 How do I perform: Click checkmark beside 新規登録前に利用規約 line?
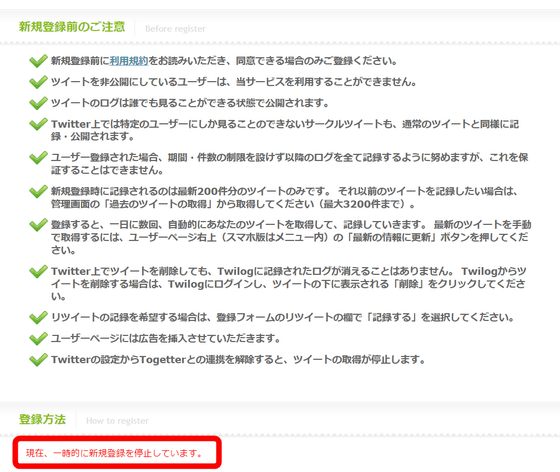click(38, 61)
